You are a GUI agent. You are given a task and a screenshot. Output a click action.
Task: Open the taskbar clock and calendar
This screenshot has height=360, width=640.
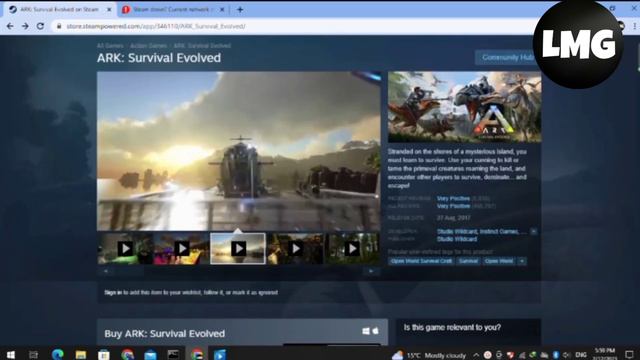click(x=604, y=354)
